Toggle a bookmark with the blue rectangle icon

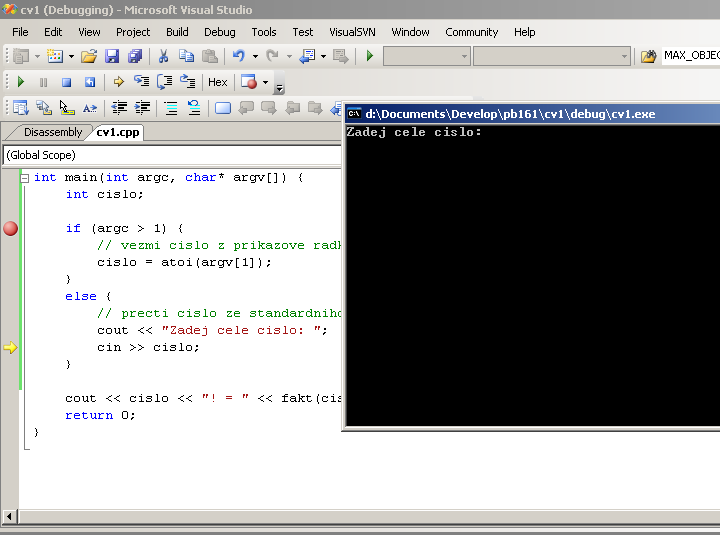[223, 108]
